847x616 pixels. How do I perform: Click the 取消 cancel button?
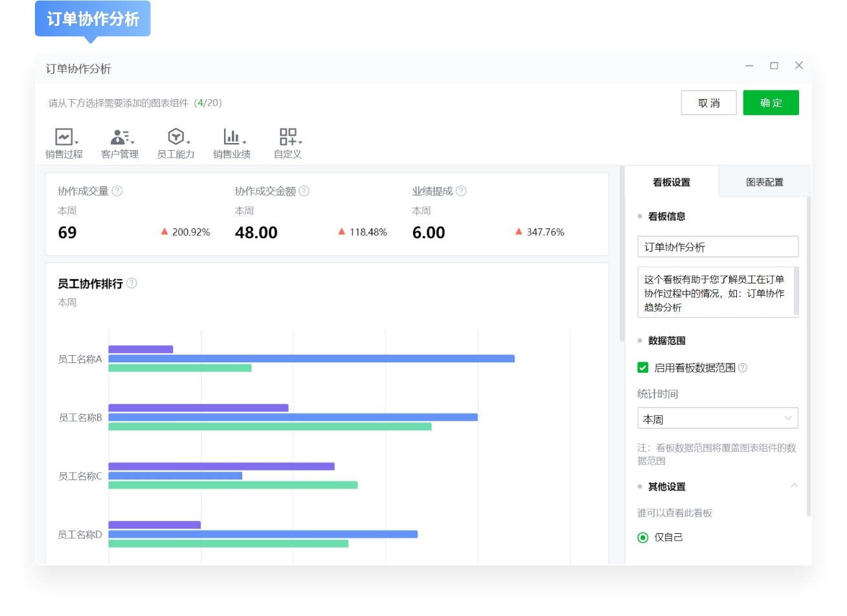click(x=708, y=102)
